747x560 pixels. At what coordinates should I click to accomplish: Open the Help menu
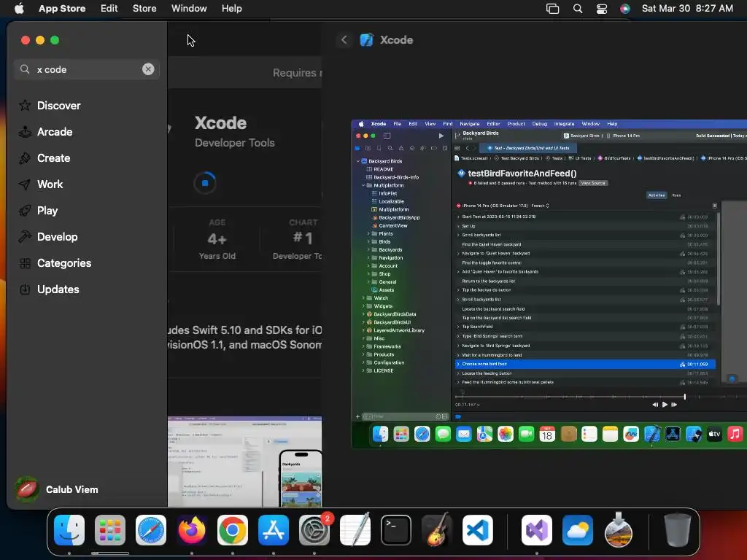[x=231, y=9]
